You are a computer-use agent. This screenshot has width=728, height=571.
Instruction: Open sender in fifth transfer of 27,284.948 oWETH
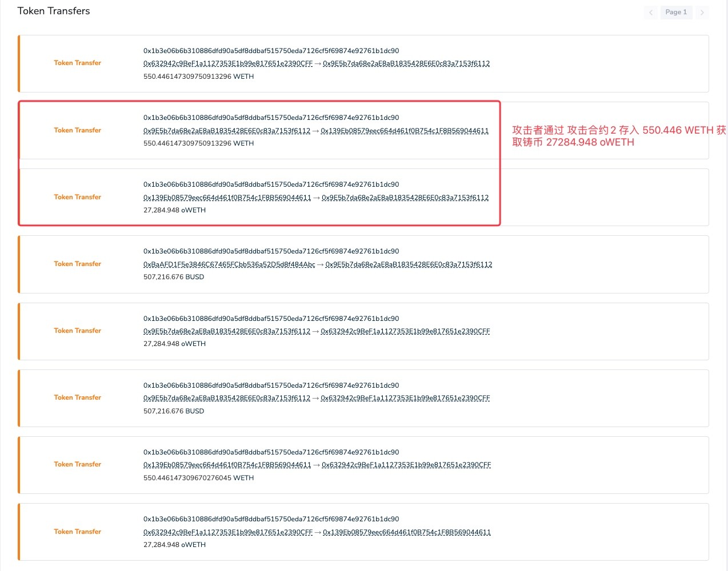(227, 331)
